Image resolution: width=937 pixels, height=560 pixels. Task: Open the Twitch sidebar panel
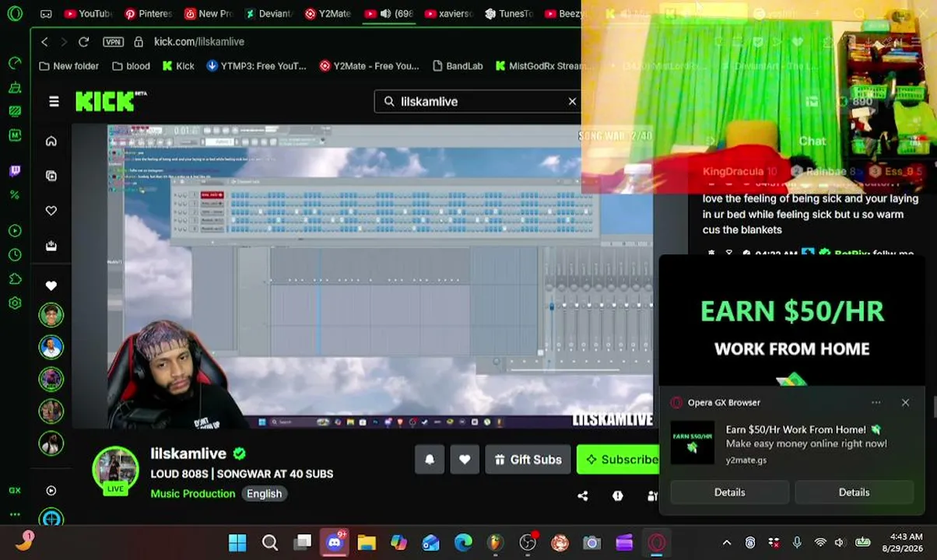pyautogui.click(x=15, y=171)
